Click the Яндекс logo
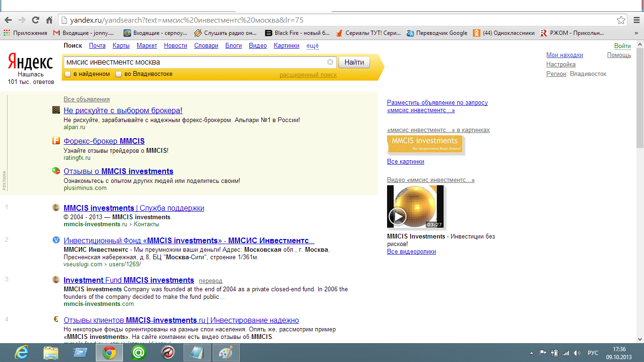Screen dimensions: 644x362 click(31, 62)
